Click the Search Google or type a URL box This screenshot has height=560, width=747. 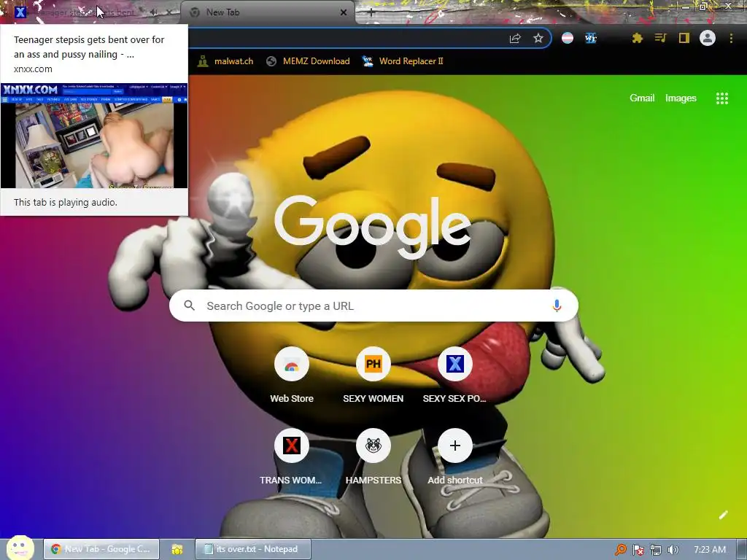point(373,306)
